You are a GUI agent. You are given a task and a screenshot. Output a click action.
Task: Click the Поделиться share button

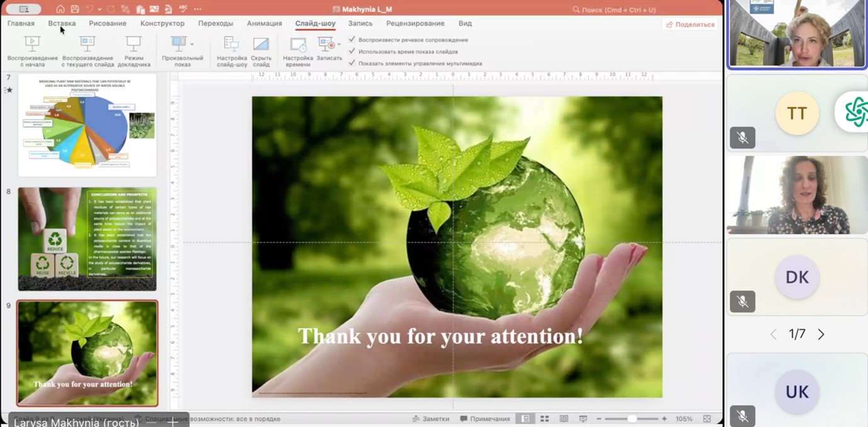(x=690, y=25)
